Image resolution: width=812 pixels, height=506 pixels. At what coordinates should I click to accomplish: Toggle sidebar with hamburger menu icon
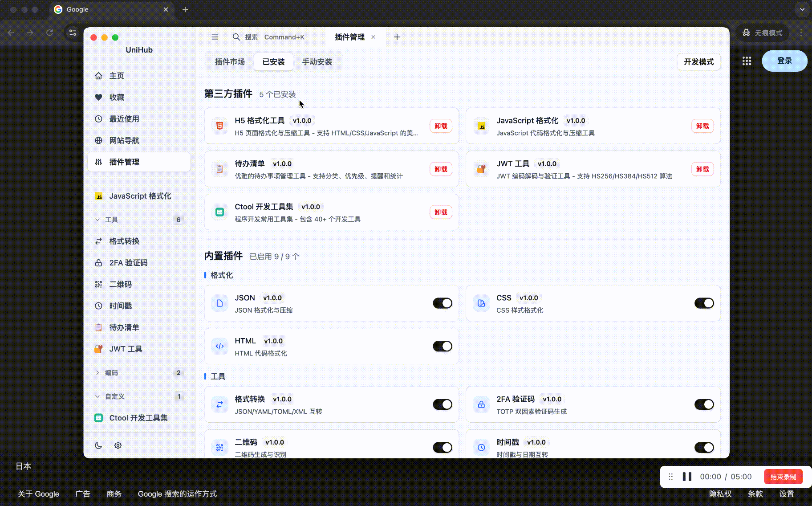point(215,37)
